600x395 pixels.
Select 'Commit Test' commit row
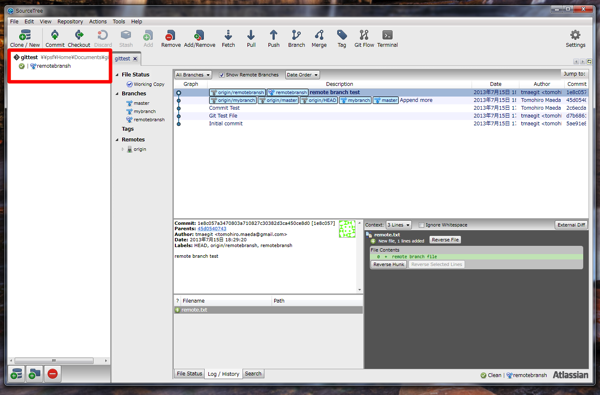[x=381, y=108]
